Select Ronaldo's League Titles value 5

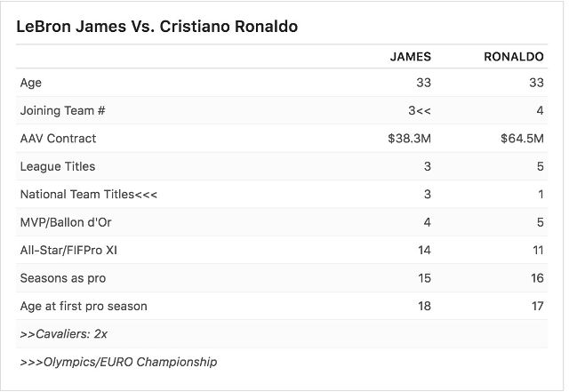click(540, 166)
